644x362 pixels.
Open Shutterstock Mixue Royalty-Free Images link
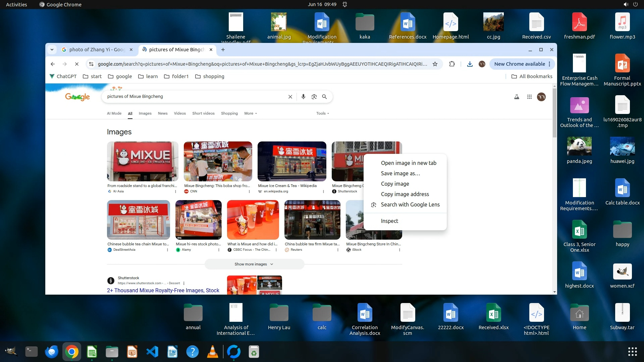pos(163,290)
